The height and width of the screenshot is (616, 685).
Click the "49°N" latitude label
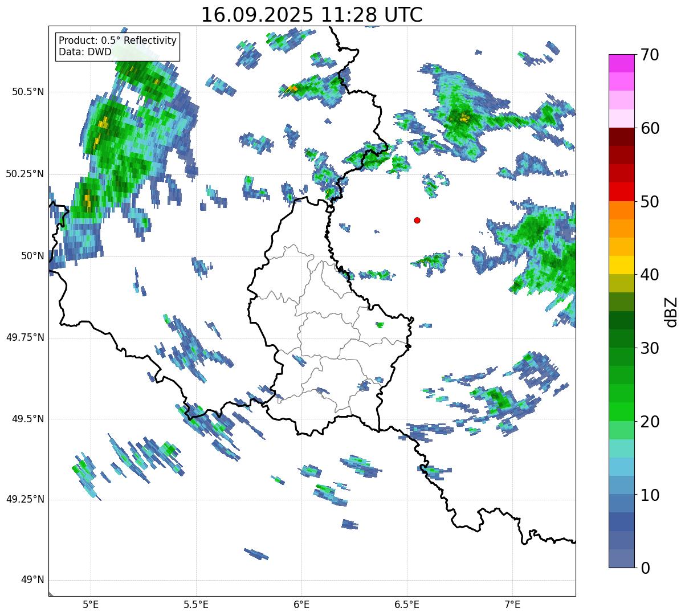point(32,580)
